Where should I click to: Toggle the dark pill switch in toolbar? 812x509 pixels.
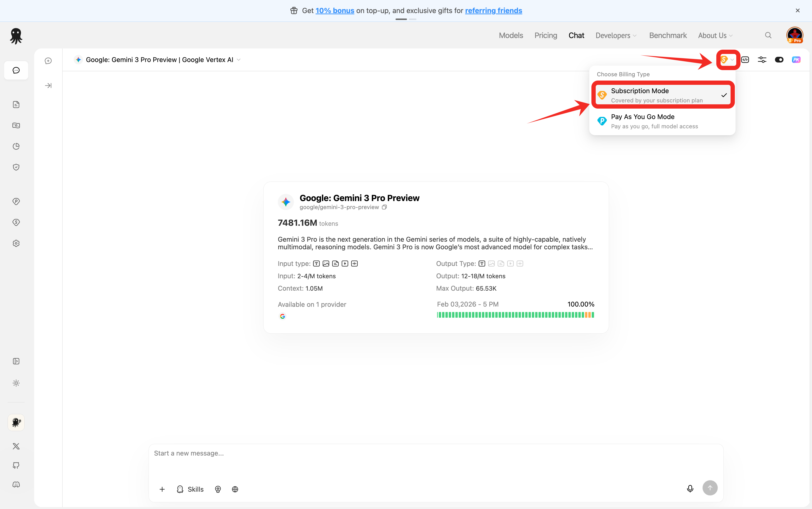[x=779, y=60]
